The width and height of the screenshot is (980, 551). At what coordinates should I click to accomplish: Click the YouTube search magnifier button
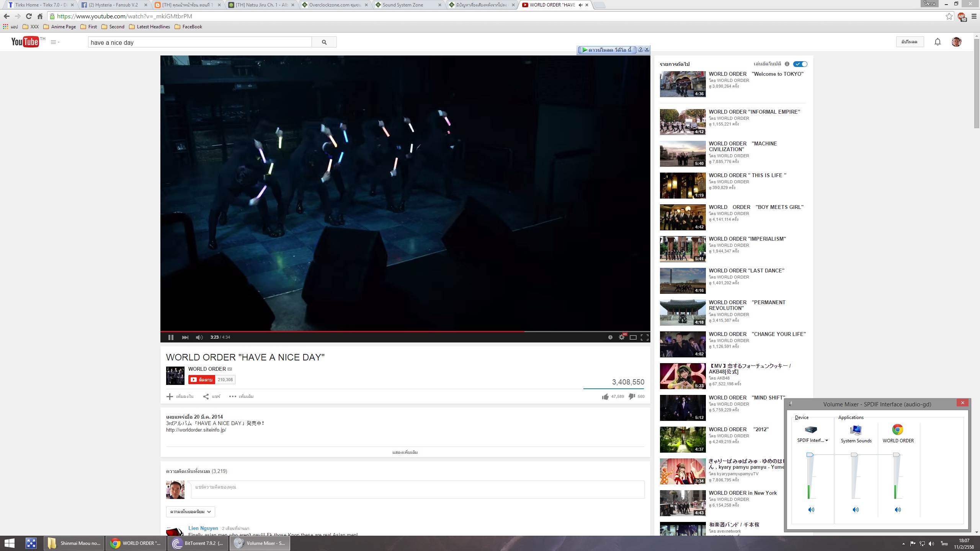(324, 42)
